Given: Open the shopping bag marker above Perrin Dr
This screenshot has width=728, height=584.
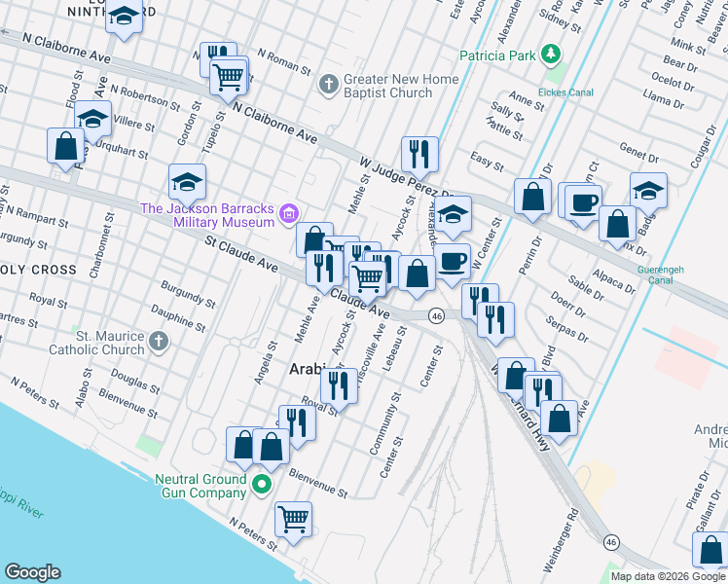Looking at the screenshot, I should (x=532, y=197).
